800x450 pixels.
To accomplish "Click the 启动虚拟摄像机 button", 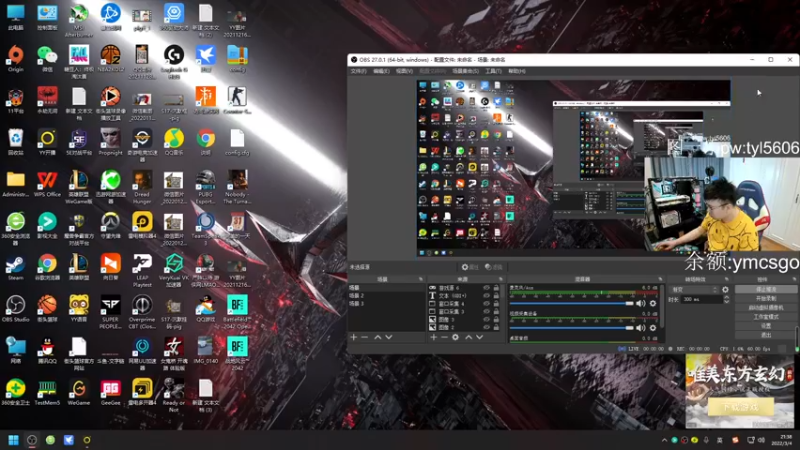I will pyautogui.click(x=766, y=307).
